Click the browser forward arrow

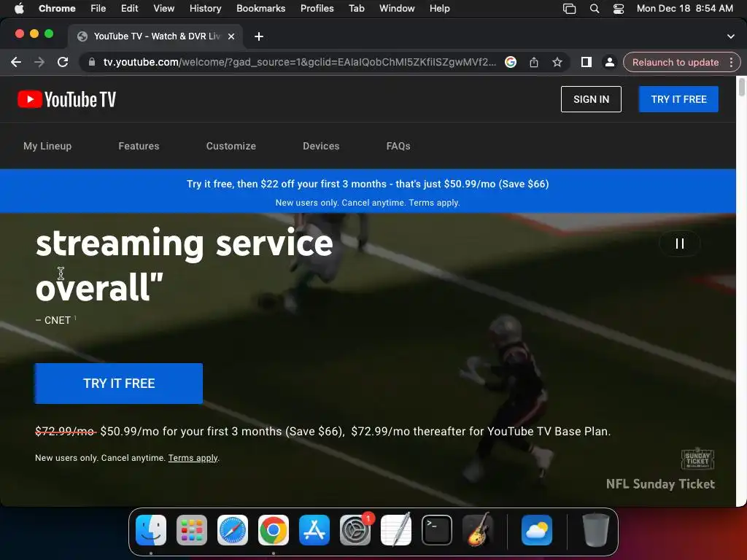point(39,62)
